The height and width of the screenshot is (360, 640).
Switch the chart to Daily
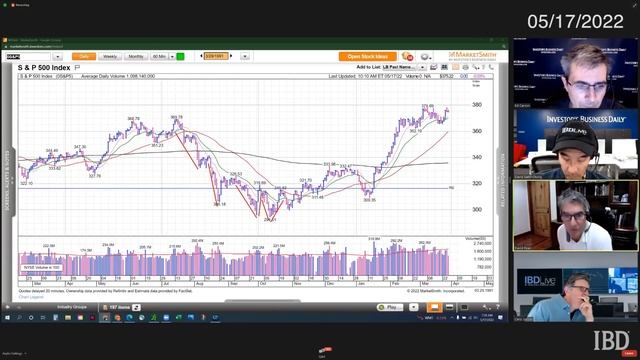tap(84, 56)
